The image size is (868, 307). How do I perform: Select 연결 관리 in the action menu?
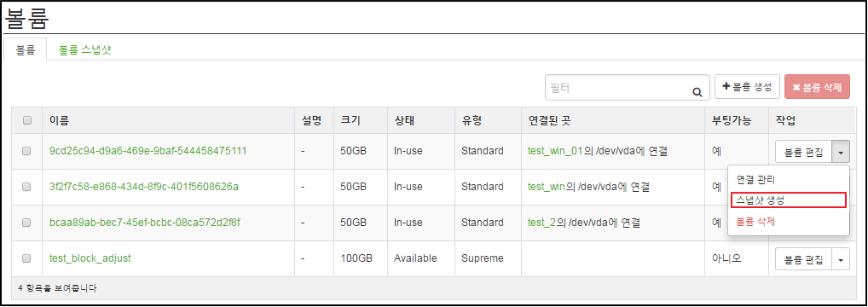[x=755, y=180]
